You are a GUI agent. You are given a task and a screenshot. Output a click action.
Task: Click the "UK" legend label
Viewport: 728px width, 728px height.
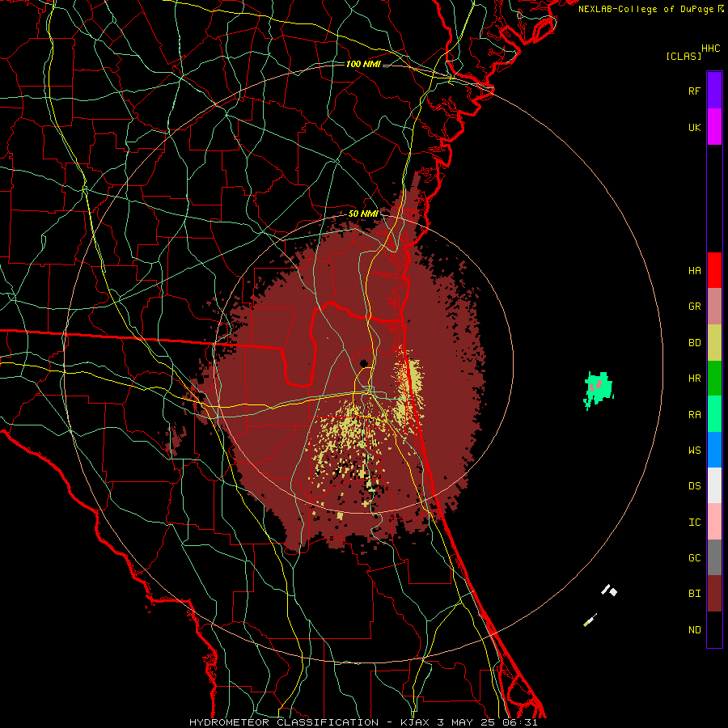pyautogui.click(x=694, y=128)
